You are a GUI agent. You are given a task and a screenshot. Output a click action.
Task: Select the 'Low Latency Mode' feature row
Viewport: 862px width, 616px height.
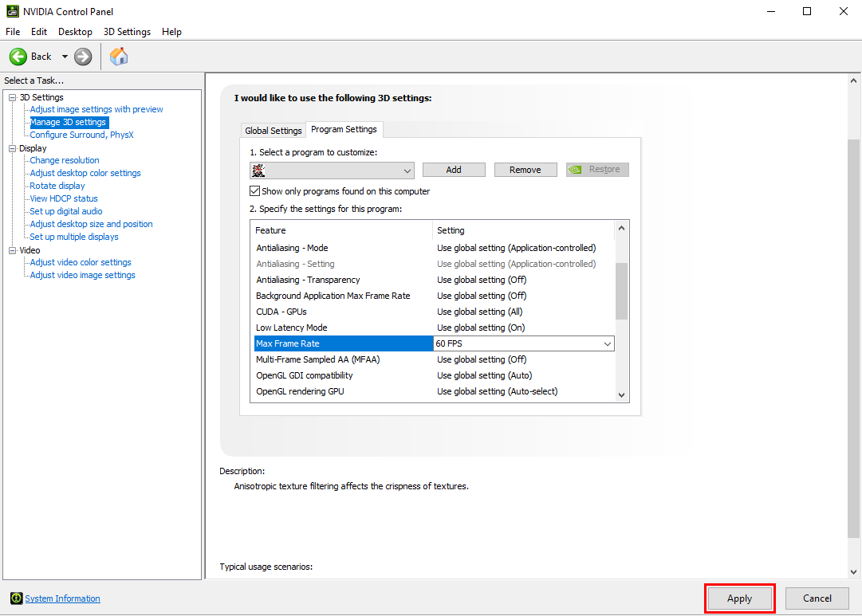click(x=433, y=328)
